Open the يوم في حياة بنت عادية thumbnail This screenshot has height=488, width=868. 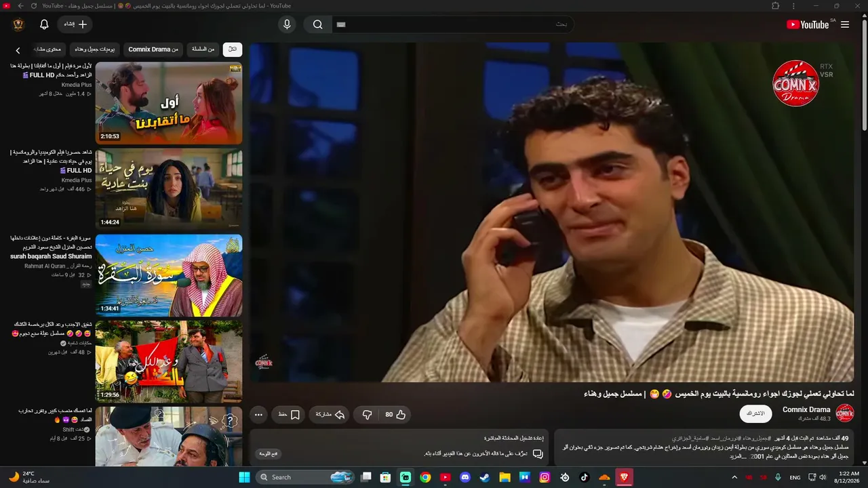pyautogui.click(x=169, y=189)
